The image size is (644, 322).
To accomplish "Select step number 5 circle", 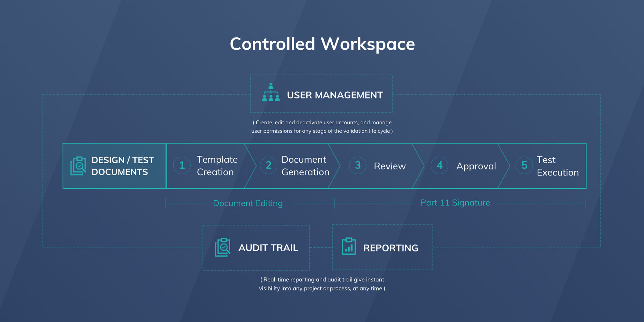I will [x=524, y=165].
